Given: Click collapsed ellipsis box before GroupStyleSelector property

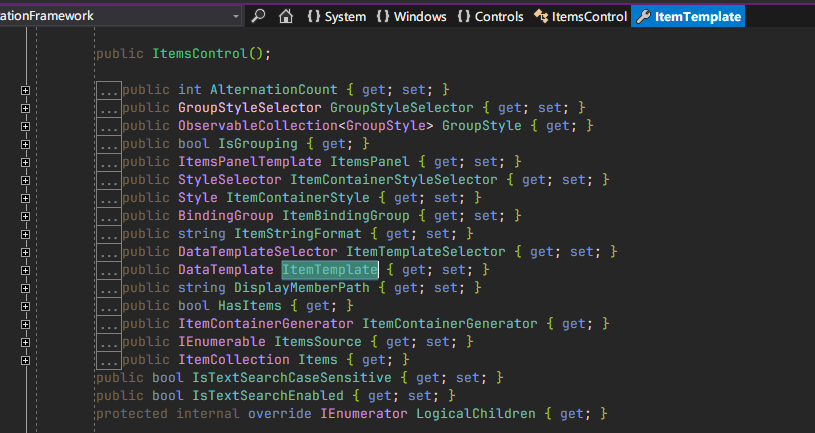Looking at the screenshot, I should [x=109, y=108].
